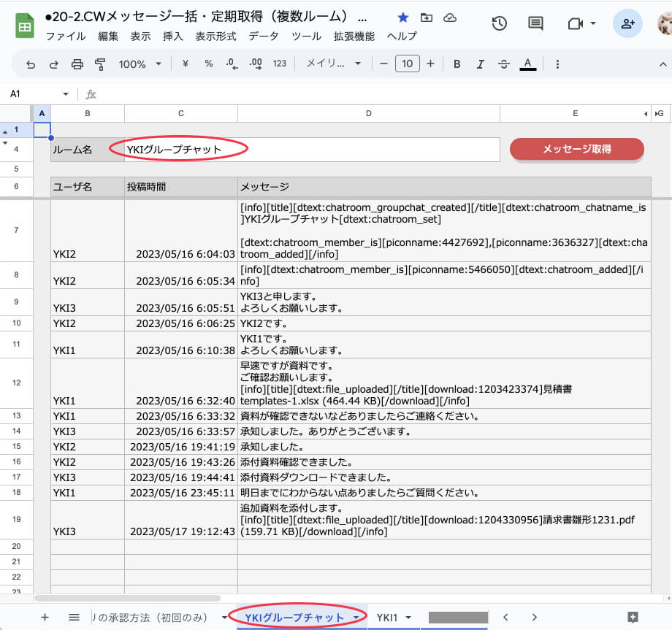Click the room name cell YKIグループチャット
Image resolution: width=672 pixels, height=630 pixels.
pyautogui.click(x=312, y=150)
